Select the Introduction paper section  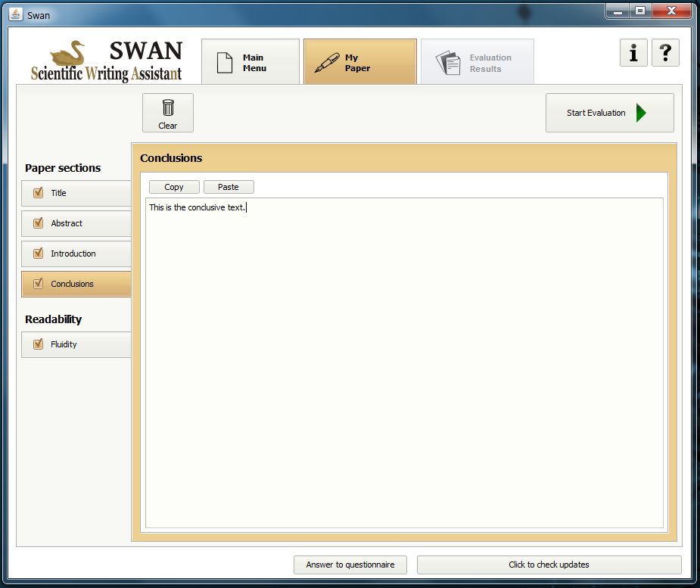click(x=76, y=254)
